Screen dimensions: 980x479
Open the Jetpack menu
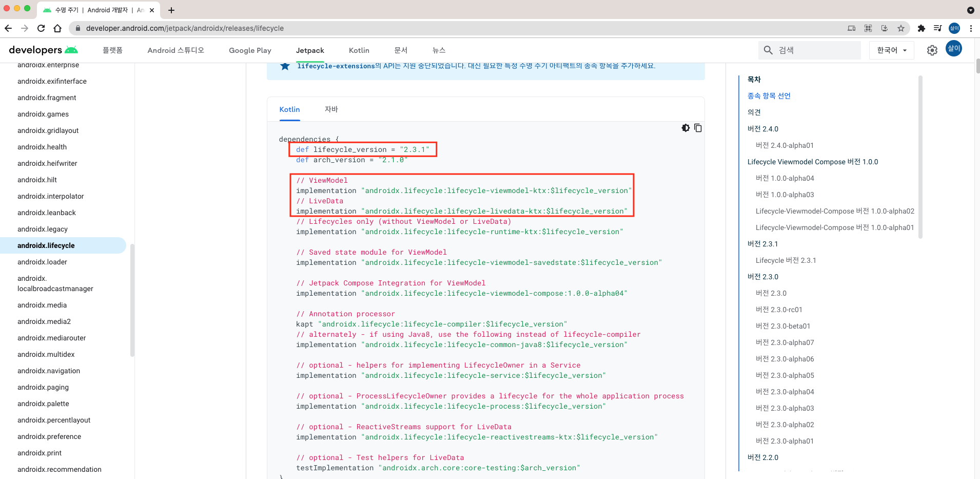tap(310, 50)
